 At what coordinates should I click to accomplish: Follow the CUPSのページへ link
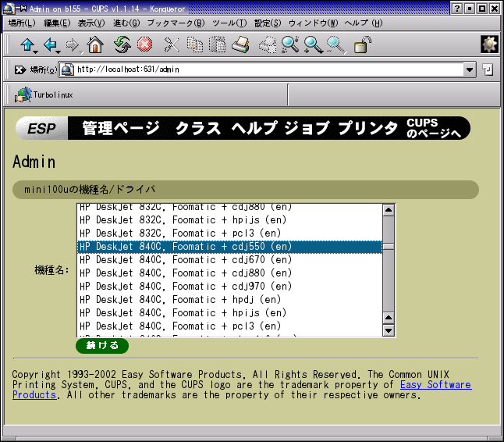tap(434, 128)
